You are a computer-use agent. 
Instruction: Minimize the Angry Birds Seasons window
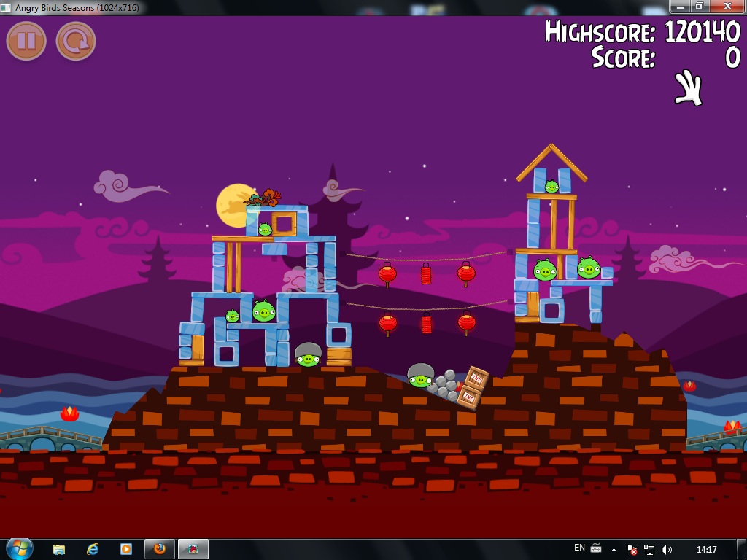coord(681,6)
